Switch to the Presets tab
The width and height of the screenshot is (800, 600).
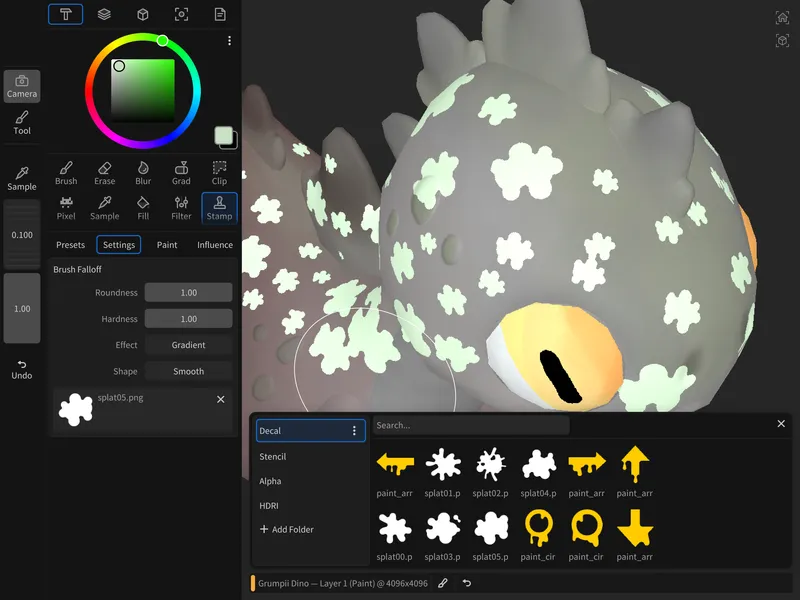point(70,245)
